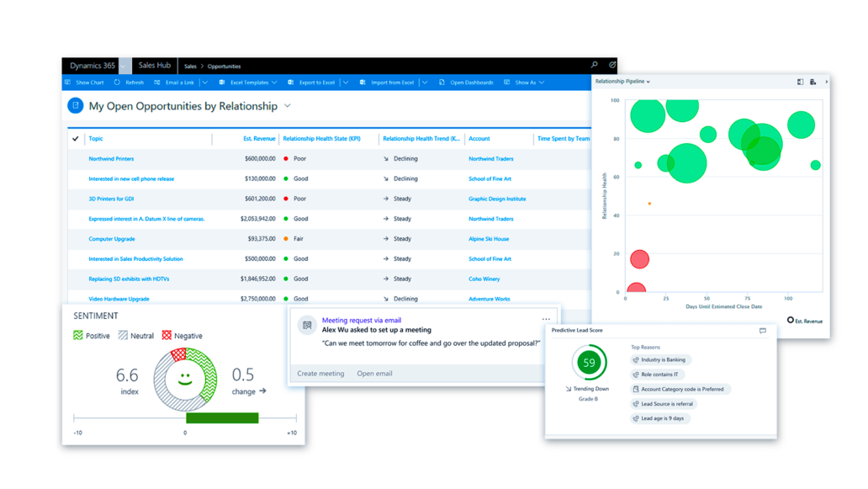Toggle the Est. Revenue legend marker in the chart
The height and width of the screenshot is (489, 868).
791,320
